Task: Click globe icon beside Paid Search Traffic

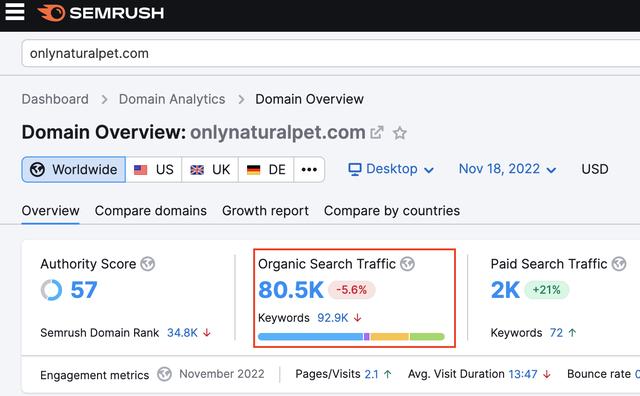Action: point(619,264)
